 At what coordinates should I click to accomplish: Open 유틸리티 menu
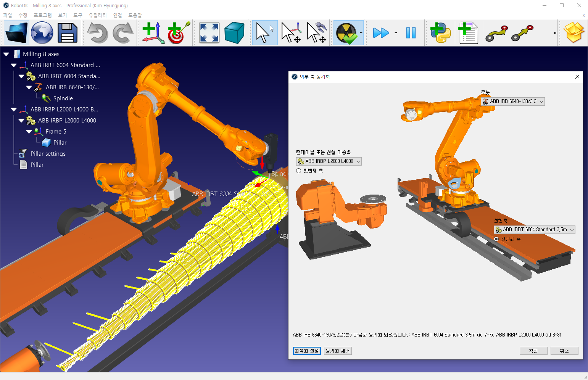click(x=98, y=15)
